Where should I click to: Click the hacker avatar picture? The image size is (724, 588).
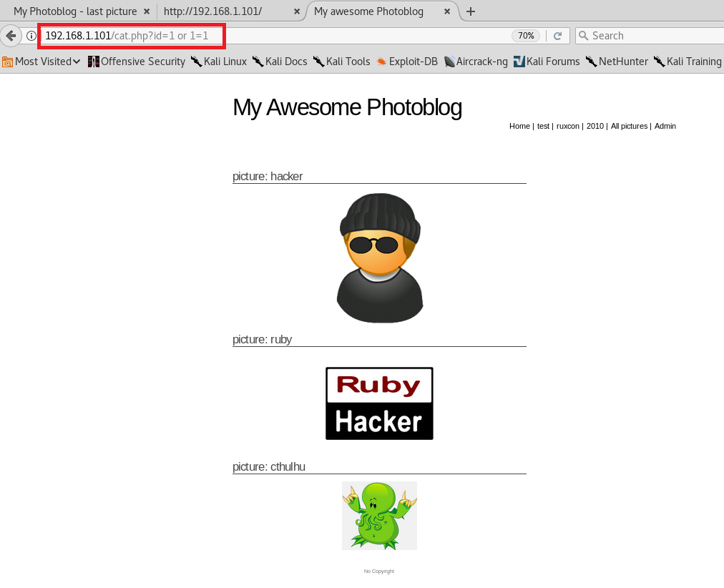(x=380, y=258)
